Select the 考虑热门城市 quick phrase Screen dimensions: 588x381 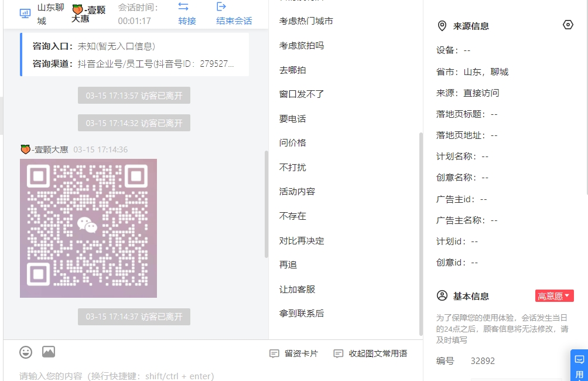[x=306, y=21]
